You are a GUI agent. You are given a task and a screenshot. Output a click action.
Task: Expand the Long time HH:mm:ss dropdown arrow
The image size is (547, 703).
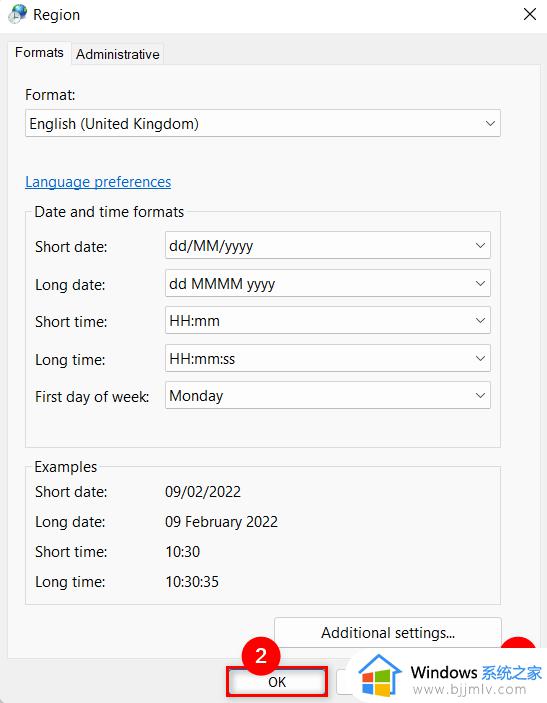tap(480, 358)
